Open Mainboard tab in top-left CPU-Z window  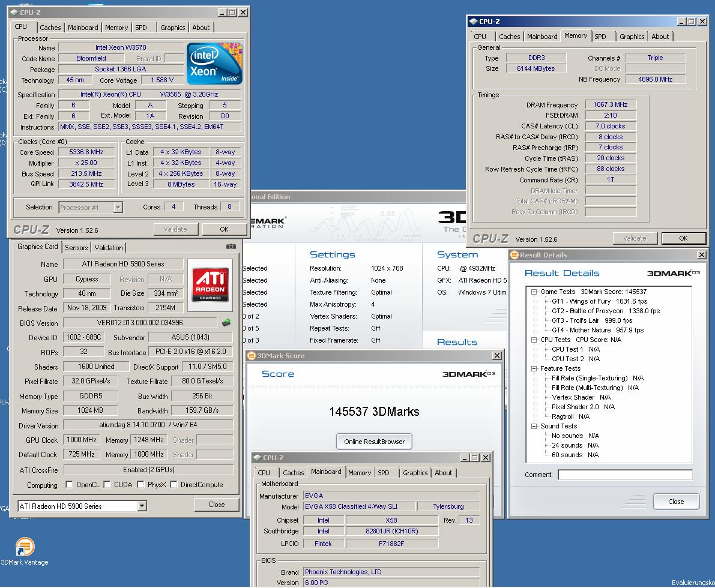pos(83,28)
